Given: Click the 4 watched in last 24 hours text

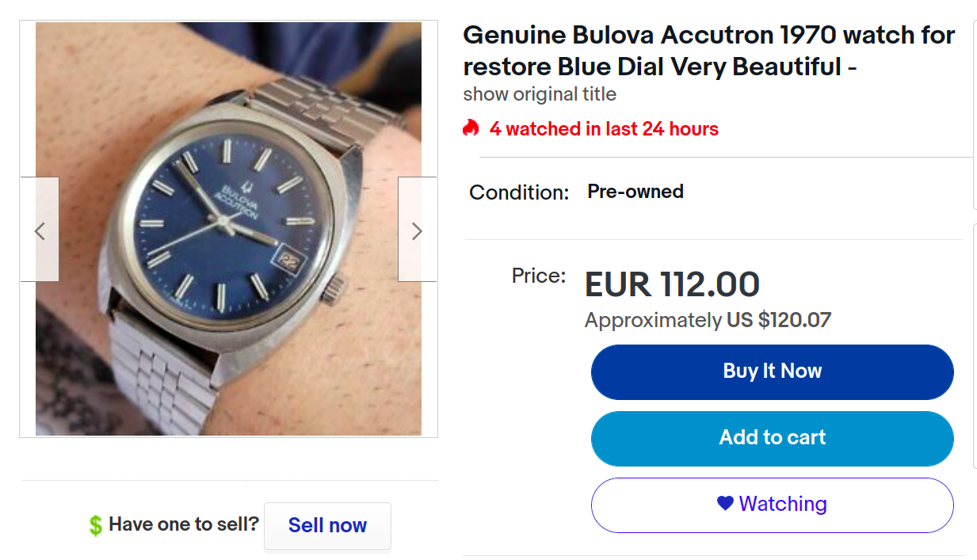Looking at the screenshot, I should point(604,129).
